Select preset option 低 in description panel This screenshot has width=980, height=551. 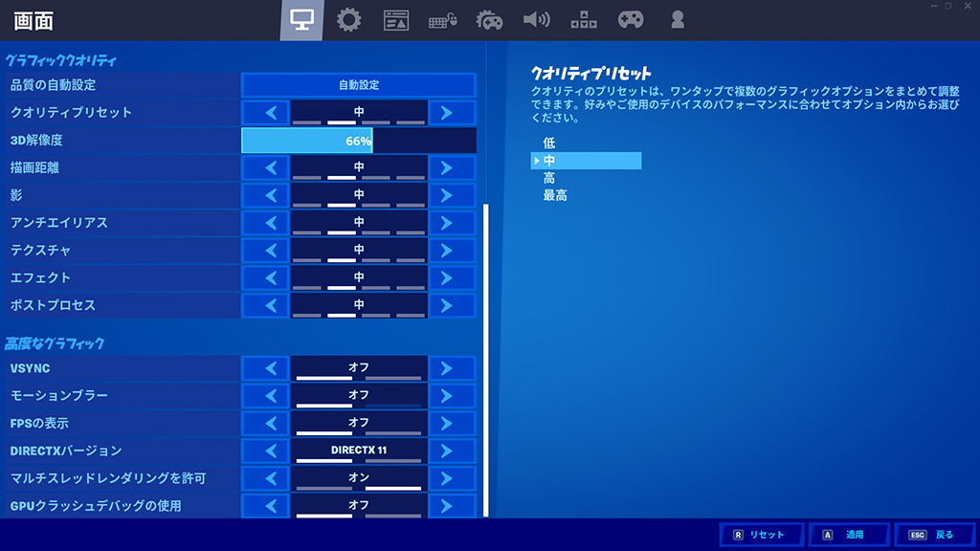click(548, 143)
